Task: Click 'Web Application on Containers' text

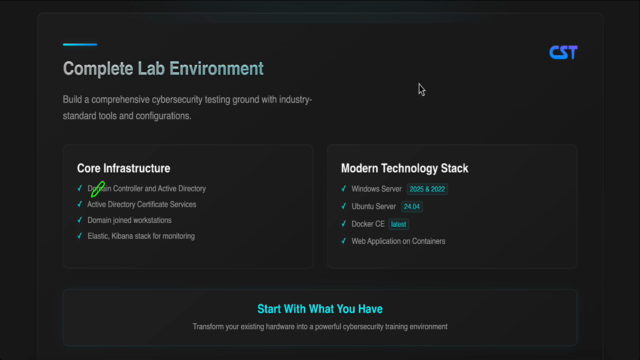Action: [398, 241]
